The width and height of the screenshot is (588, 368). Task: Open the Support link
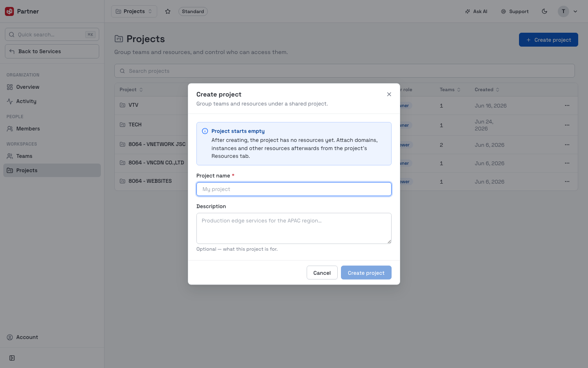click(515, 11)
